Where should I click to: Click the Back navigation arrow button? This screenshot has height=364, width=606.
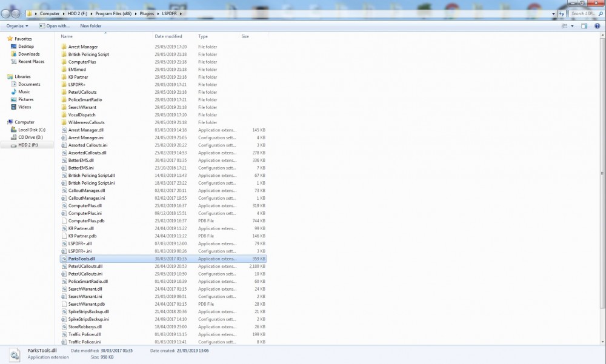point(5,13)
